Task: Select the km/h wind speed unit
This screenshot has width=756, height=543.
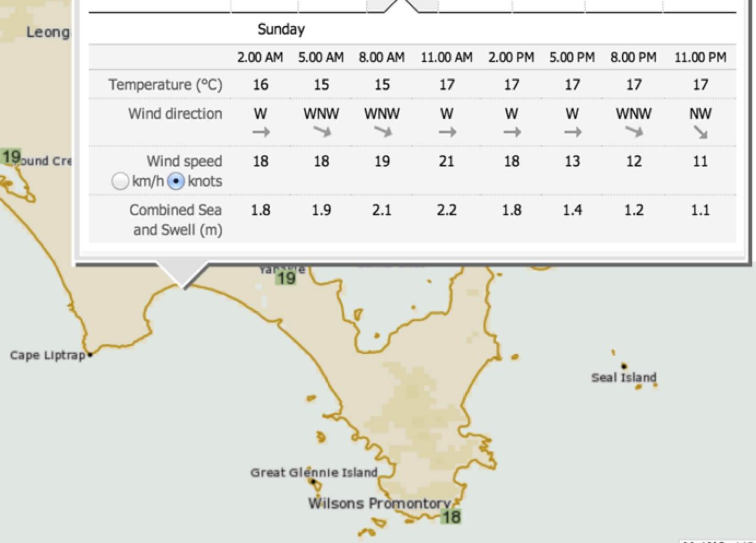Action: (x=120, y=182)
